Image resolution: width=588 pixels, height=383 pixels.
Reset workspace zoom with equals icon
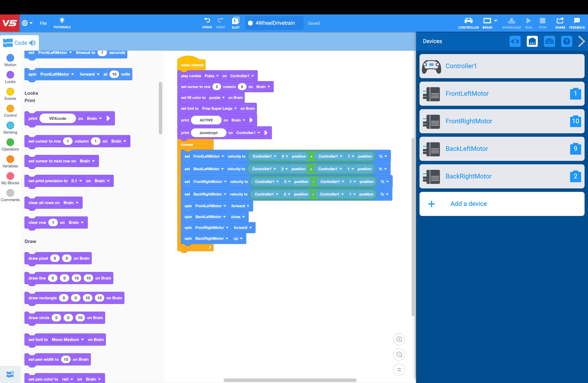[x=399, y=370]
